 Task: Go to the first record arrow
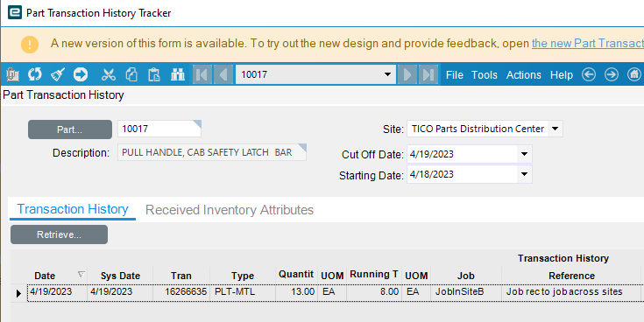[202, 74]
